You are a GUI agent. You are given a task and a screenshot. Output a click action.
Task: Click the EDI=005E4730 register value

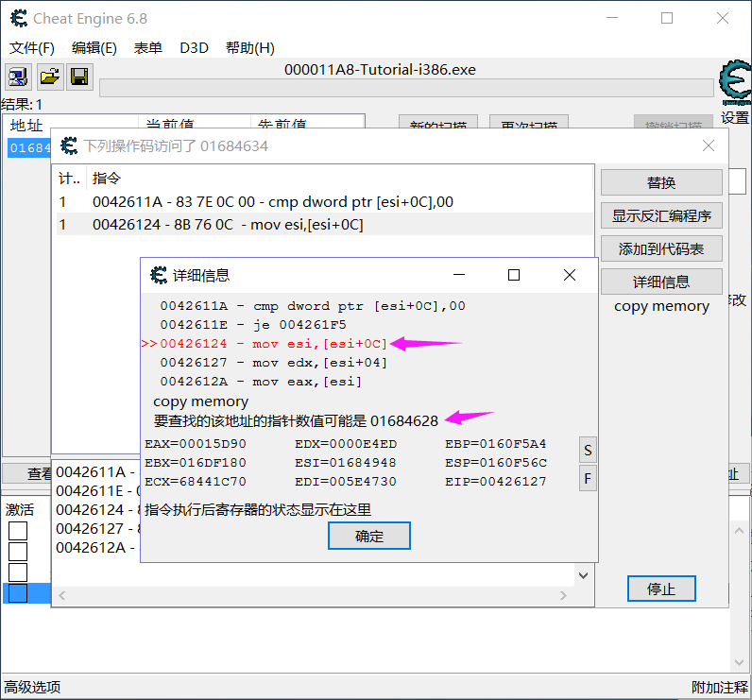coord(346,482)
